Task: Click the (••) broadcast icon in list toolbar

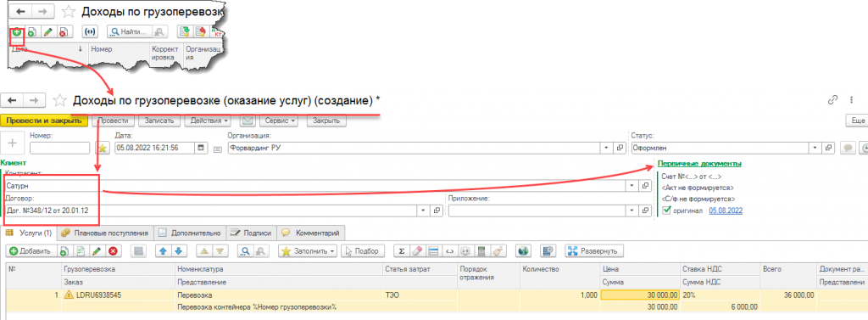Action: (90, 32)
